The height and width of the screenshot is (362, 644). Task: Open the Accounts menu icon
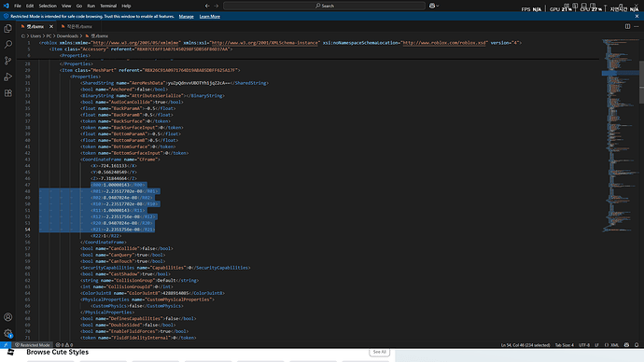click(7, 317)
